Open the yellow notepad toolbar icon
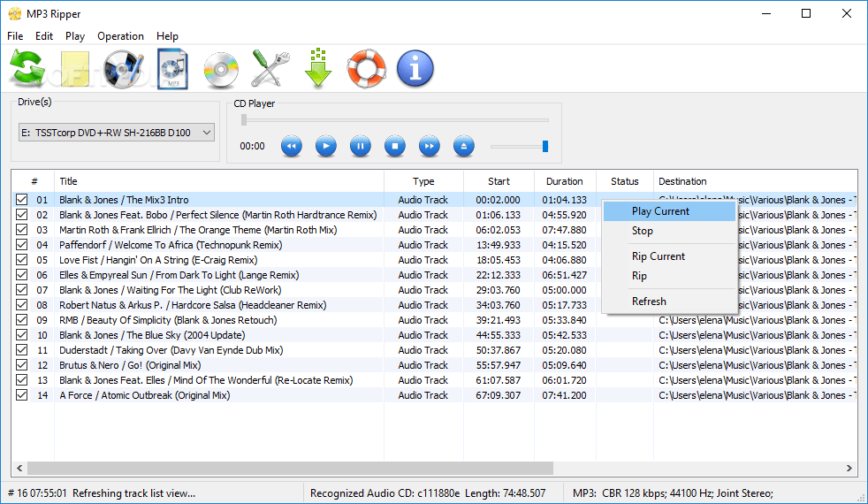 [75, 69]
